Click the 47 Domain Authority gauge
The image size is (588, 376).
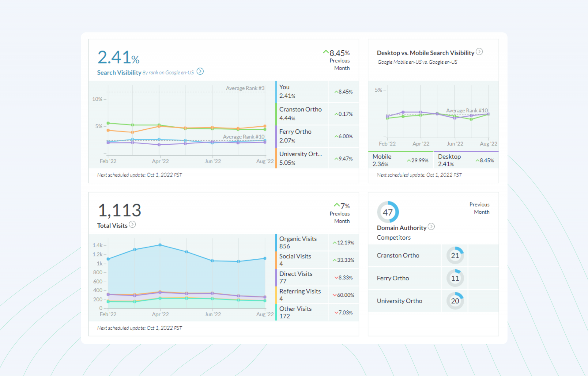click(388, 212)
